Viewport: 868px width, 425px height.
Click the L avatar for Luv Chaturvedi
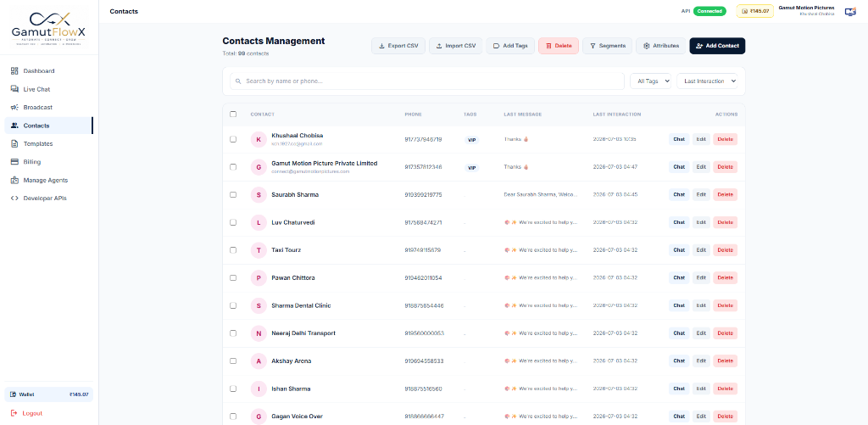pos(259,223)
